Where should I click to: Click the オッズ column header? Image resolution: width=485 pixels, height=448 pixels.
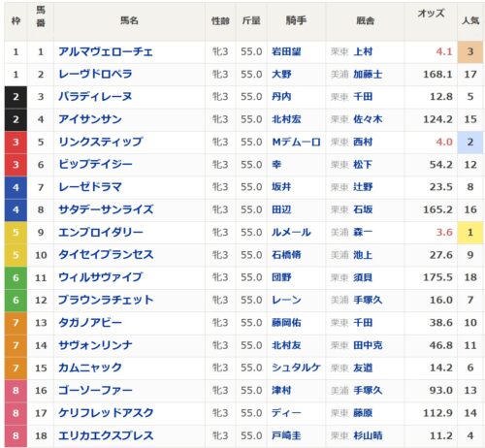tap(431, 14)
